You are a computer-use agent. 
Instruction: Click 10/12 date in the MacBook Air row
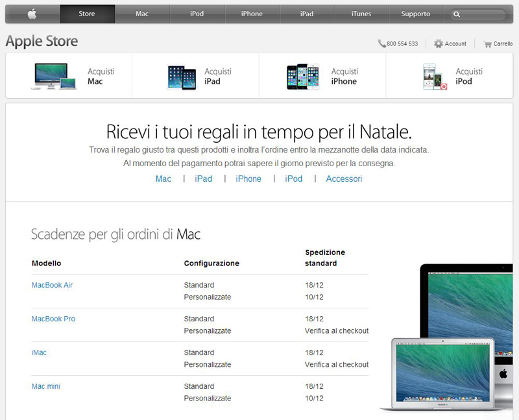point(314,297)
